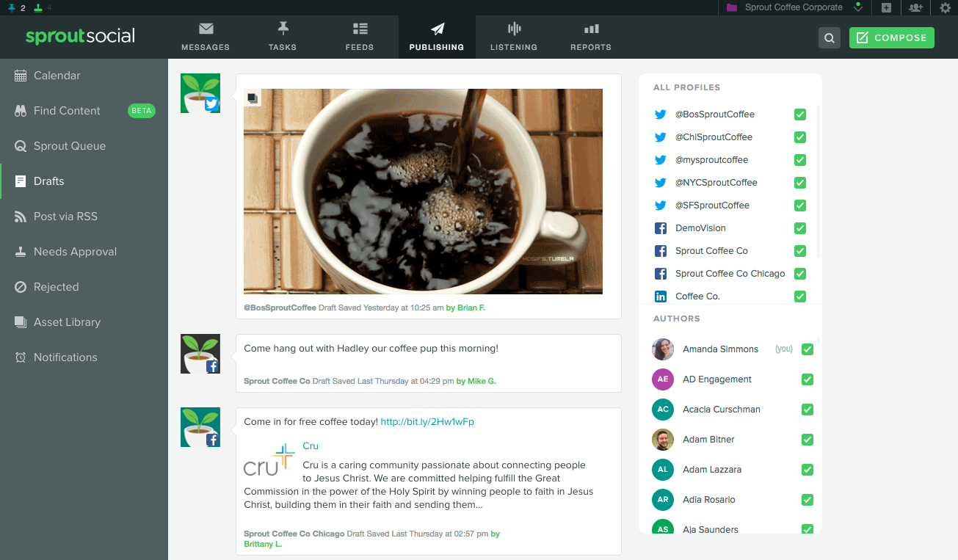This screenshot has height=560, width=958.
Task: Click the AE avatar for AD Engagement
Action: point(663,379)
